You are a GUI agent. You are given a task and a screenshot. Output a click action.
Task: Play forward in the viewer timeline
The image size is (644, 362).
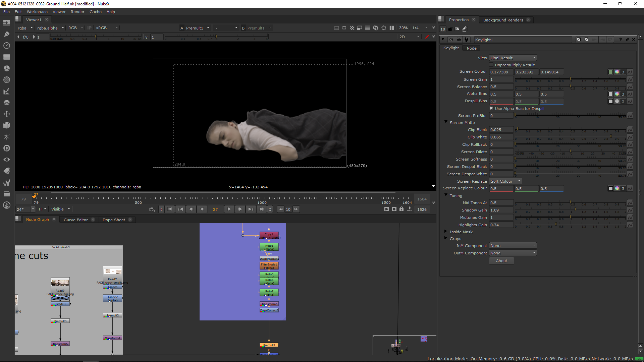[229, 209]
